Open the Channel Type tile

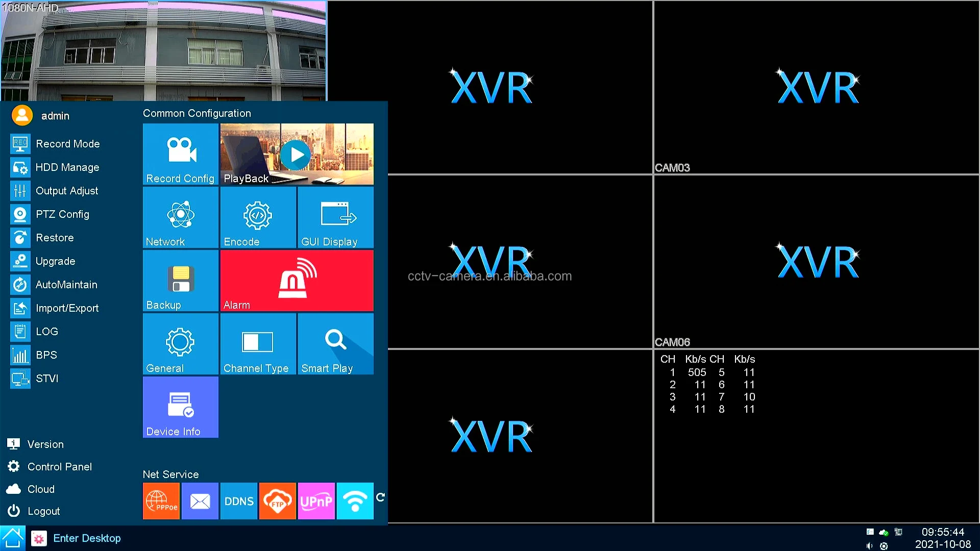[258, 344]
